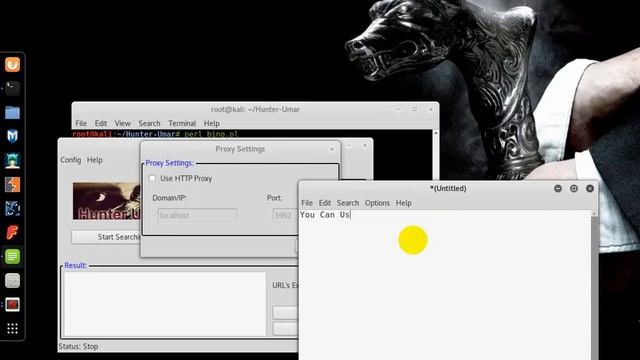Open Help menu in Hunter-Umar window
640x360 pixels.
(95, 160)
